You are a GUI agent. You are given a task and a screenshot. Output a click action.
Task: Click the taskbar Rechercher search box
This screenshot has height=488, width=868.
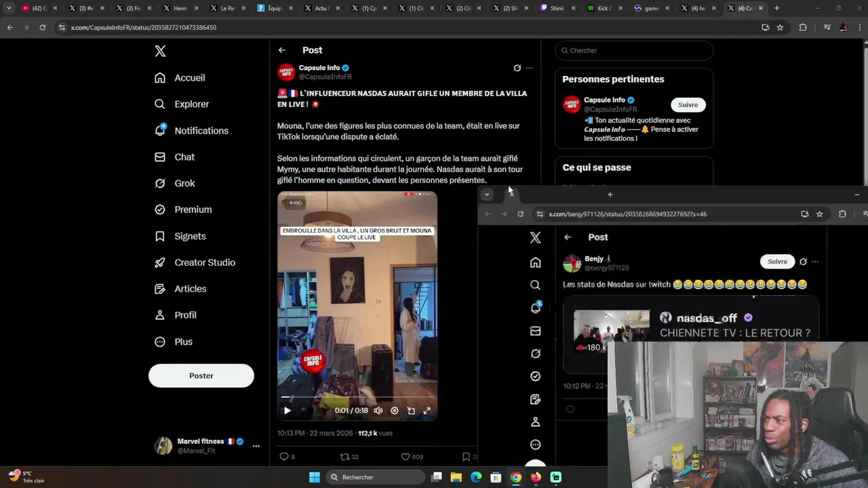(x=374, y=477)
